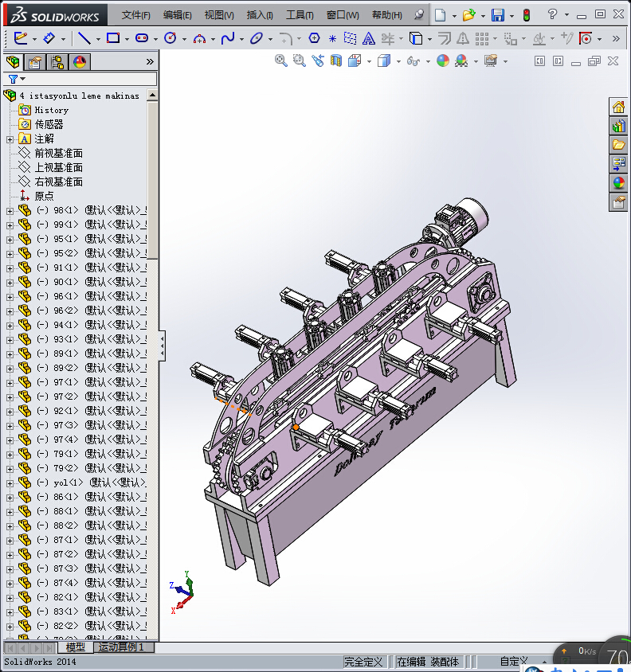Switch to the 模型 tab
The width and height of the screenshot is (631, 672).
tap(75, 647)
